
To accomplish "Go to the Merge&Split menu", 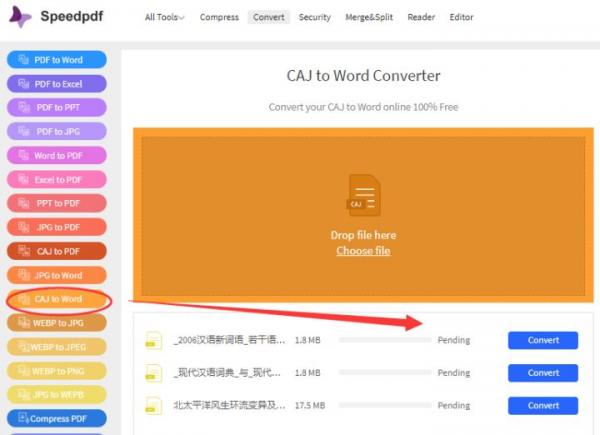I will (x=369, y=17).
